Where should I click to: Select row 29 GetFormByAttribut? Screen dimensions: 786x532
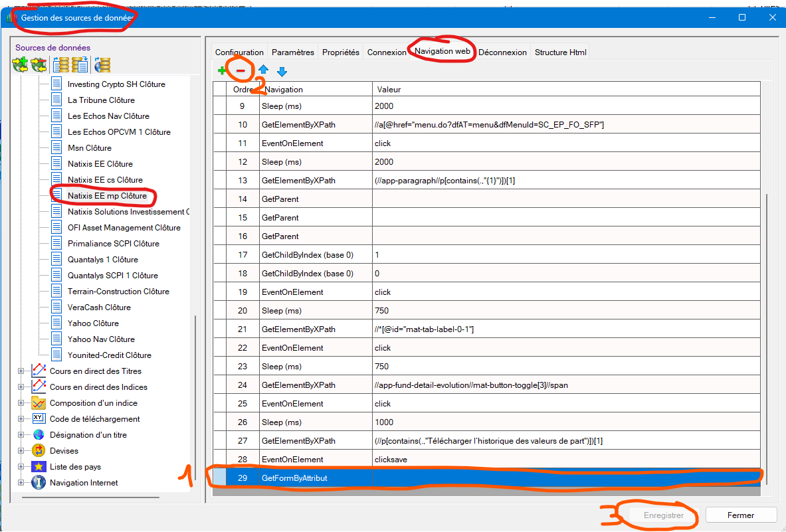coord(294,478)
